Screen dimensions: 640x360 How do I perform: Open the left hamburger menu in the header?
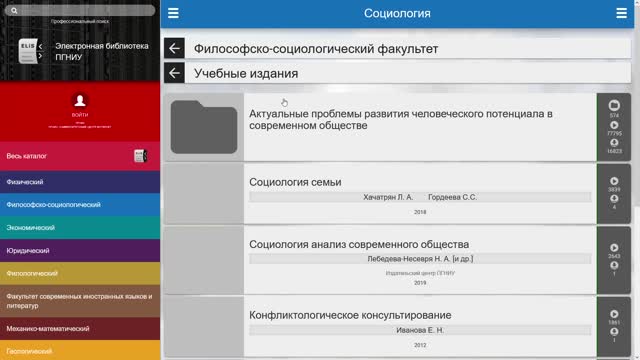173,13
